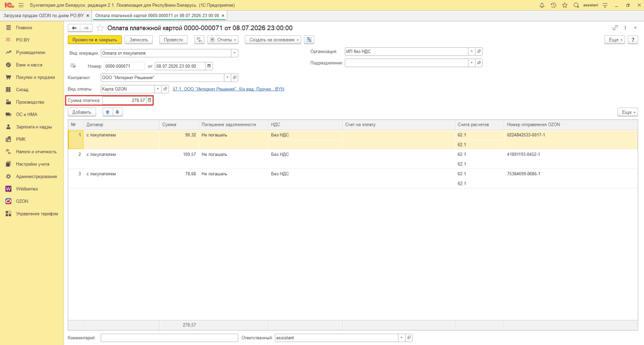Open the Банк и касса section
Viewport: 644px width, 345px height.
(x=29, y=65)
